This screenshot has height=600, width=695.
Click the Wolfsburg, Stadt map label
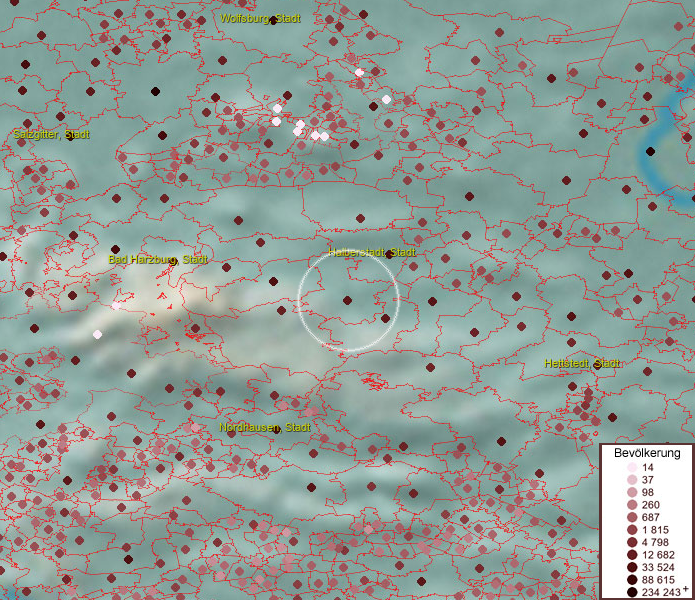pyautogui.click(x=260, y=19)
